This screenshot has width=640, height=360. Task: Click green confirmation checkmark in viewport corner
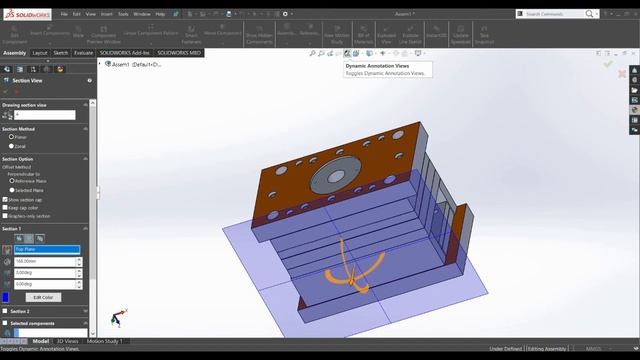(608, 64)
